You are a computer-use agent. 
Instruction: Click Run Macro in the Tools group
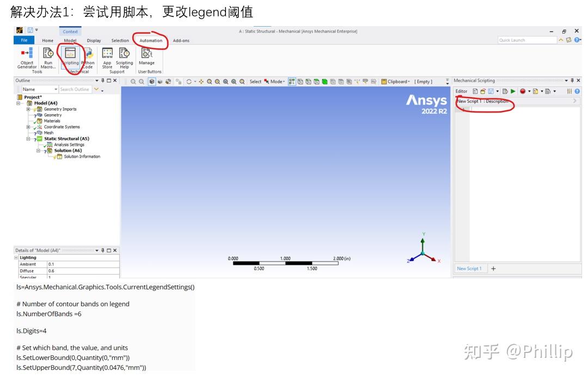click(48, 58)
